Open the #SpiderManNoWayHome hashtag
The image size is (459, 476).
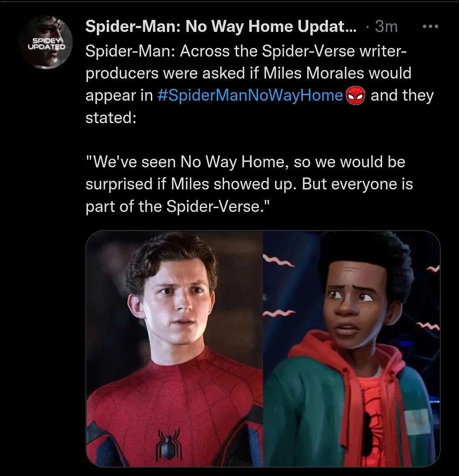tap(250, 95)
